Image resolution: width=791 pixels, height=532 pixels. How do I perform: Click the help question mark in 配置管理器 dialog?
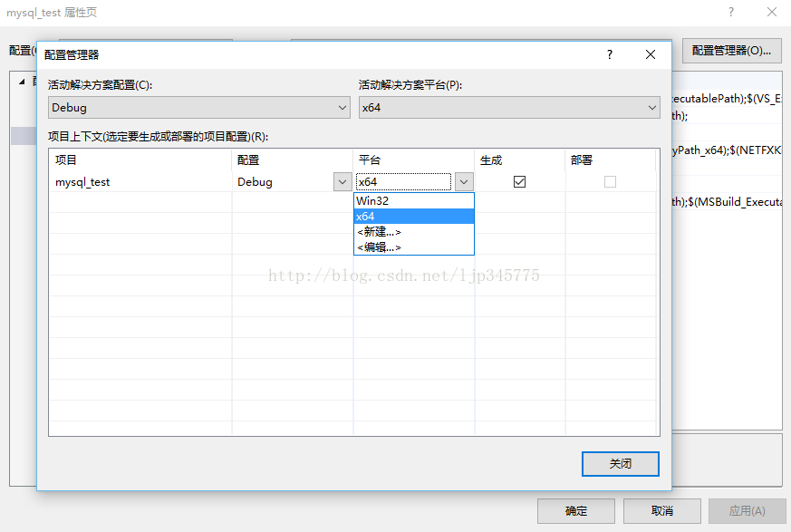[610, 54]
